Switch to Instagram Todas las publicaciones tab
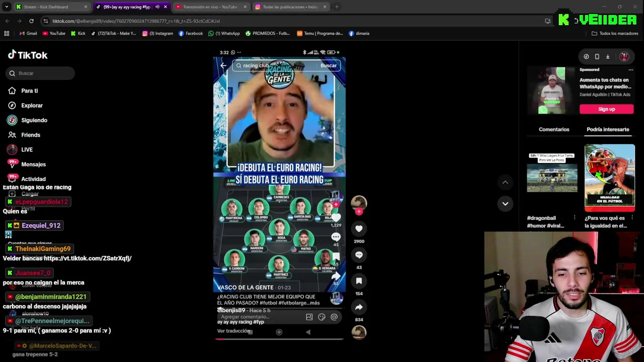This screenshot has height=362, width=644. 290,7
